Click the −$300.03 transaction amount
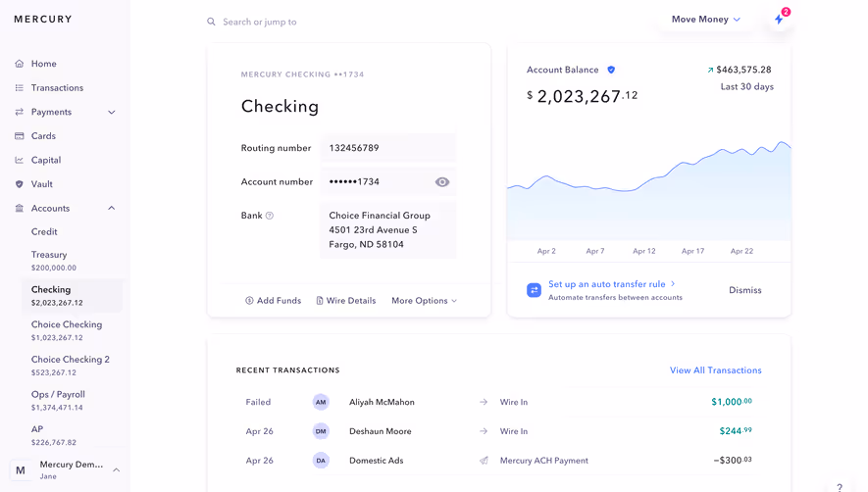 pos(733,460)
